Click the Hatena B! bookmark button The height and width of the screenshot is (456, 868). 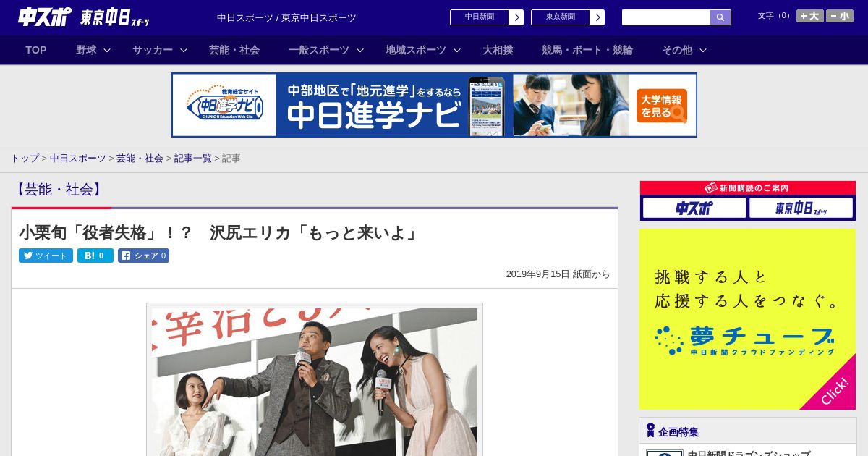click(x=95, y=256)
